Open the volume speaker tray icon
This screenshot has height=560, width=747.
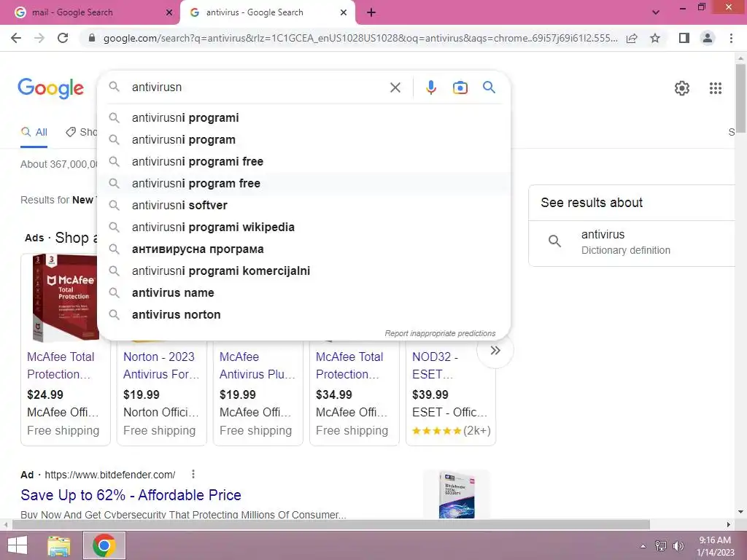(x=678, y=546)
